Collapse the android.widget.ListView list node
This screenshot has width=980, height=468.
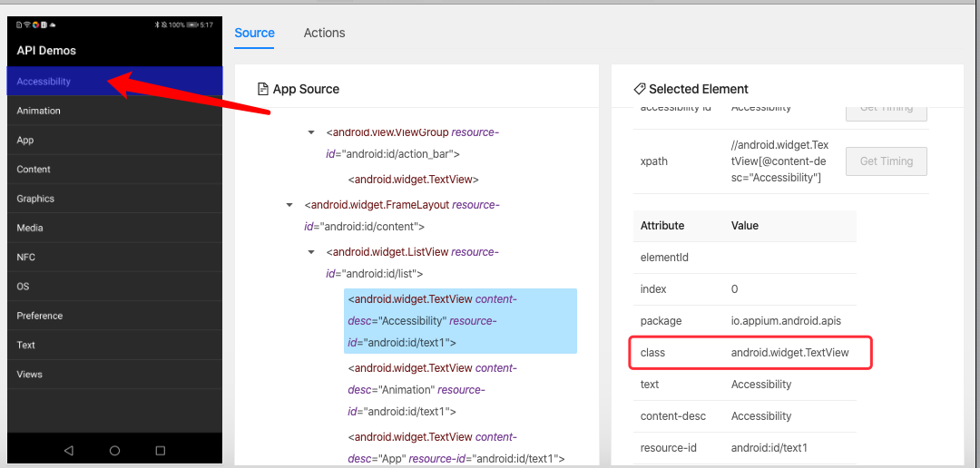pos(310,252)
